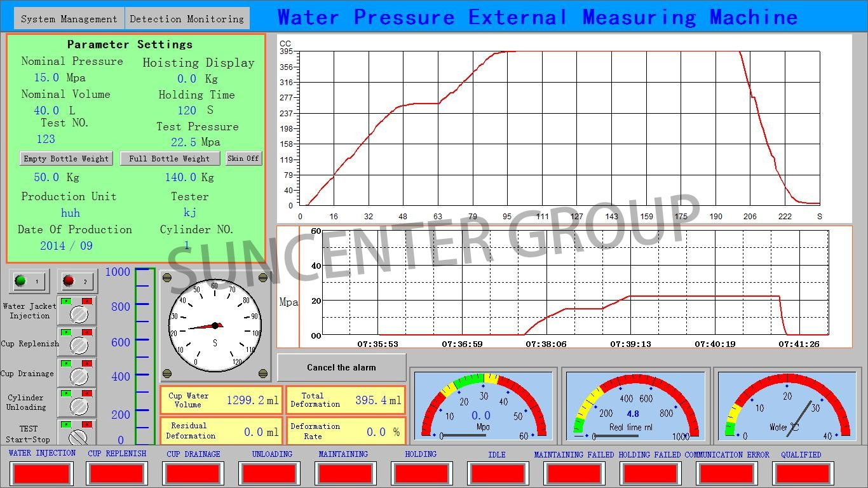Viewport: 868px width, 488px height.
Task: Click the green indicator on the Cylinder Unloading switch
Action: coord(65,393)
